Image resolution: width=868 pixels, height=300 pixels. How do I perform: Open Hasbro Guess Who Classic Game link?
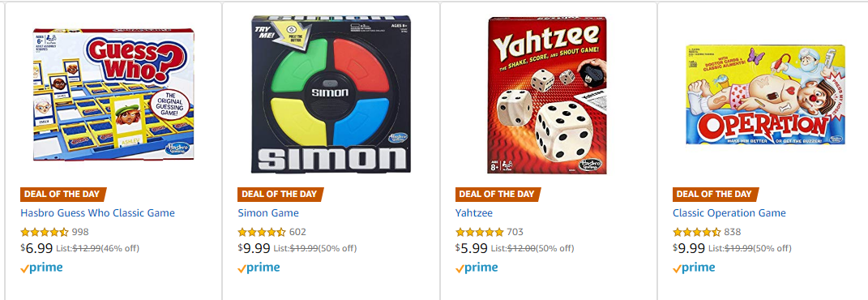[97, 213]
